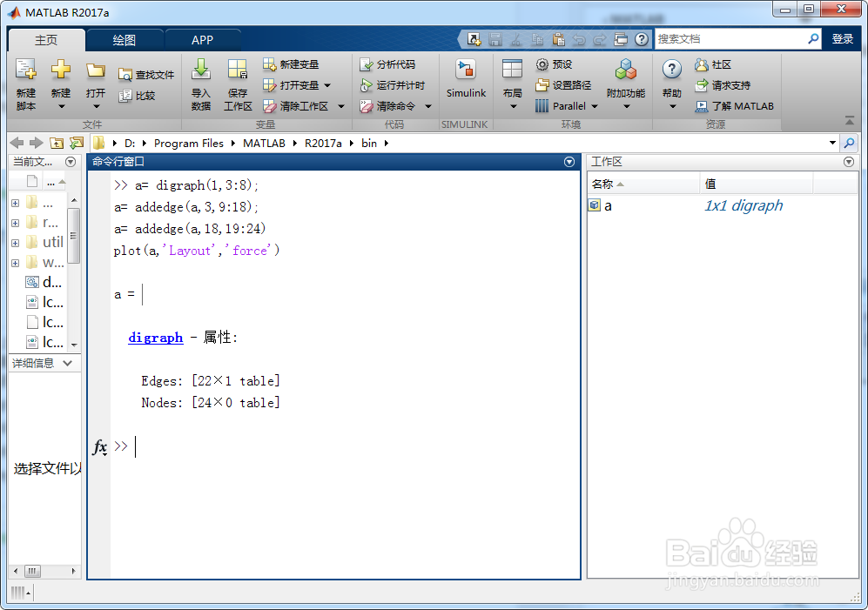Click Save Workspace (保存工作区) icon
Image resolution: width=868 pixels, height=610 pixels.
238,70
